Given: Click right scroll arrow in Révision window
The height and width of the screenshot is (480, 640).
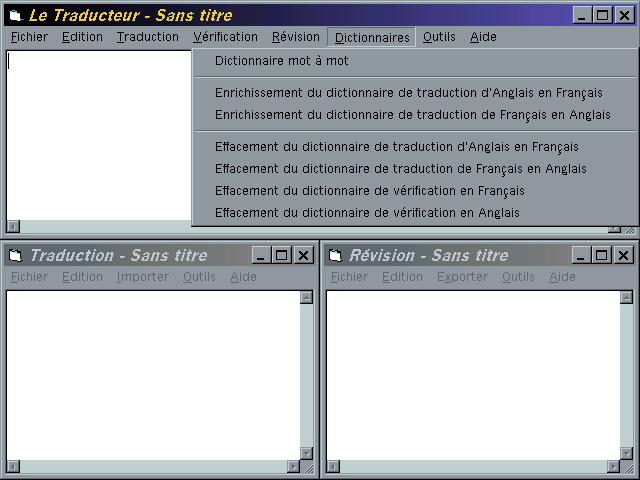Looking at the screenshot, I should (613, 466).
